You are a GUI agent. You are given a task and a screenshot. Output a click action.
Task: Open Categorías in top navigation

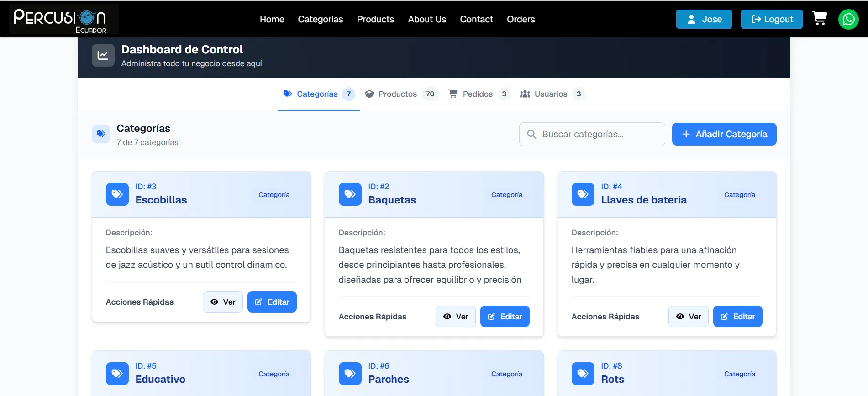click(321, 19)
